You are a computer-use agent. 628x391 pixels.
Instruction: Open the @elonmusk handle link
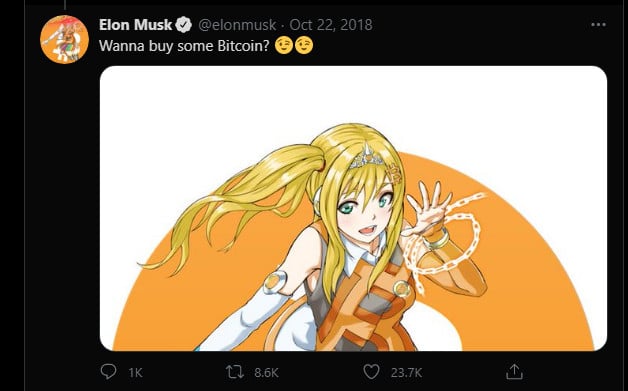237,25
